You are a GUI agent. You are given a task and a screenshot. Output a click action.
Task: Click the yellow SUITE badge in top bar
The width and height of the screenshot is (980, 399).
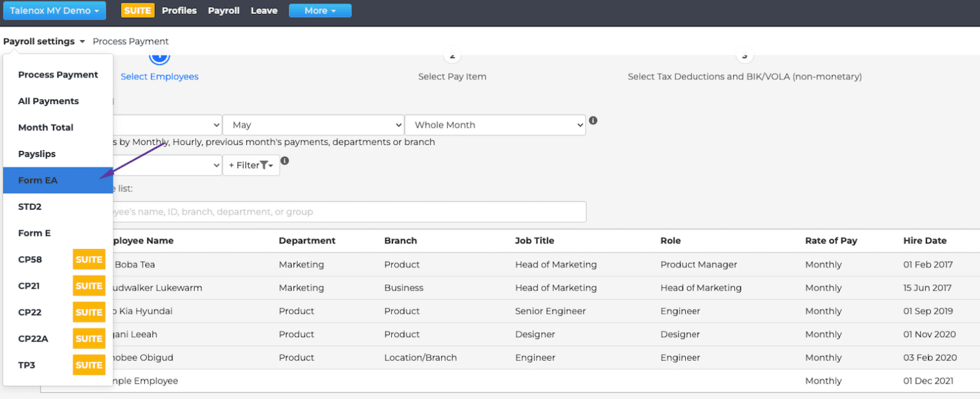[x=137, y=10]
